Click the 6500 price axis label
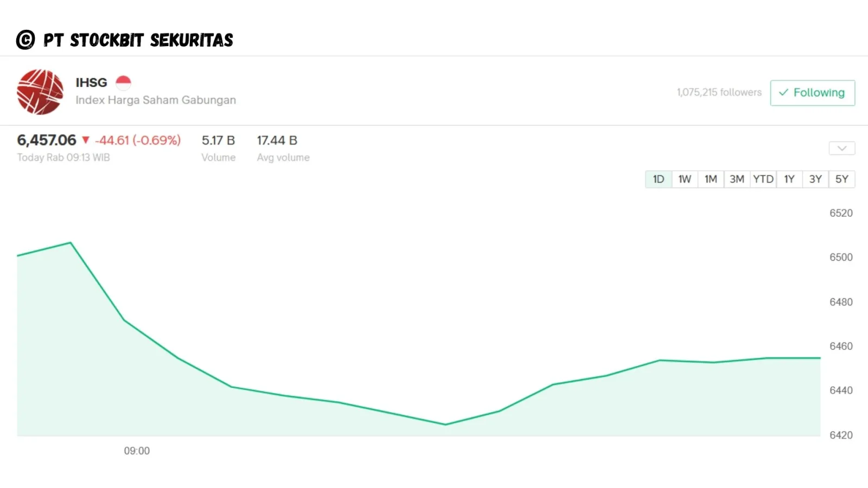This screenshot has height=488, width=868. 841,257
